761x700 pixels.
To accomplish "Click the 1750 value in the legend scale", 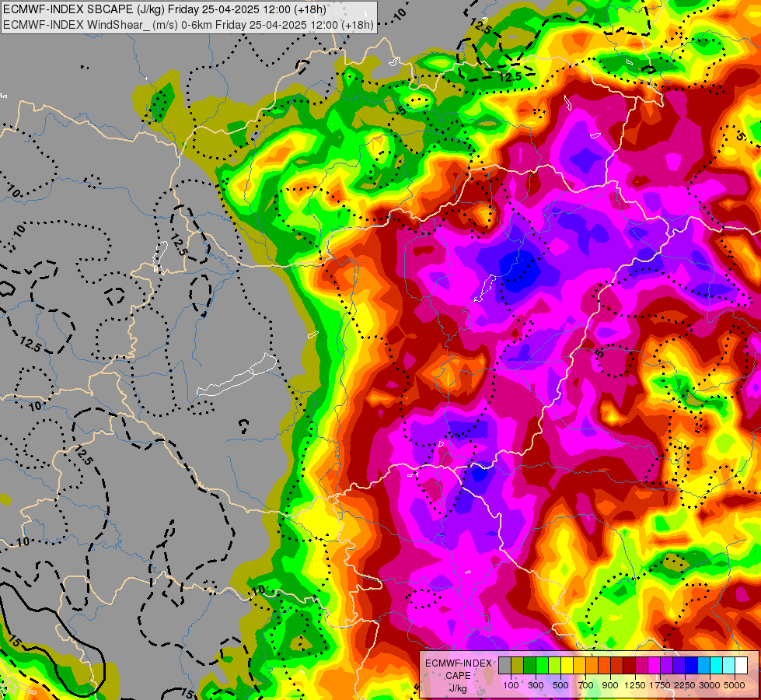I will [660, 685].
